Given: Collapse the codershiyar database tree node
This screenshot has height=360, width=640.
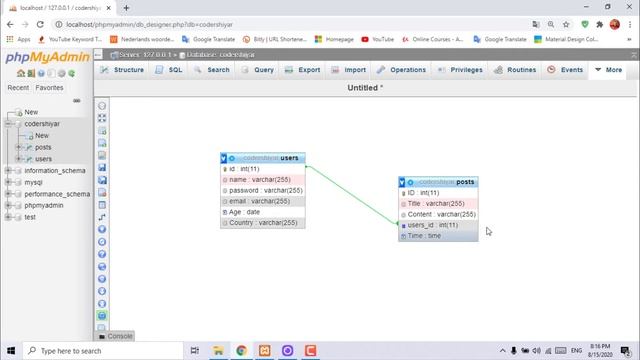Looking at the screenshot, I should tap(8, 124).
